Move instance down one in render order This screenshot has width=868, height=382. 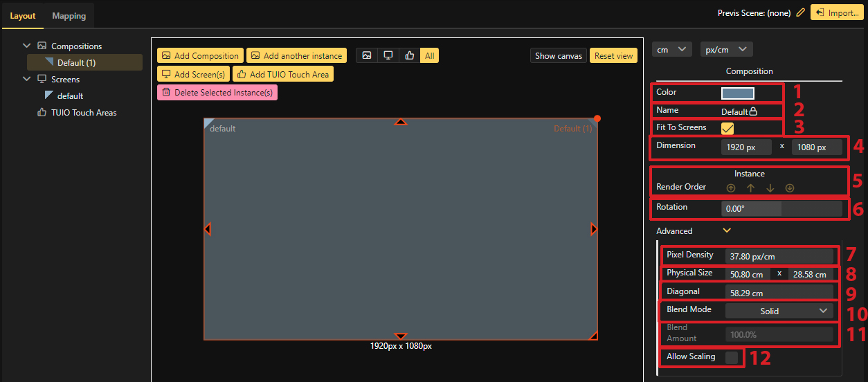coord(770,188)
